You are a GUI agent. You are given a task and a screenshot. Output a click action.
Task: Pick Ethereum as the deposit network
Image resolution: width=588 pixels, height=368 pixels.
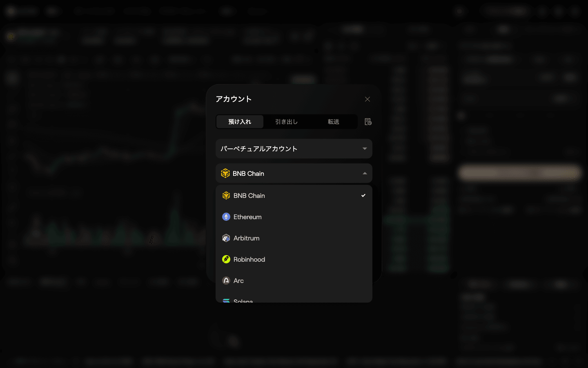(x=294, y=217)
